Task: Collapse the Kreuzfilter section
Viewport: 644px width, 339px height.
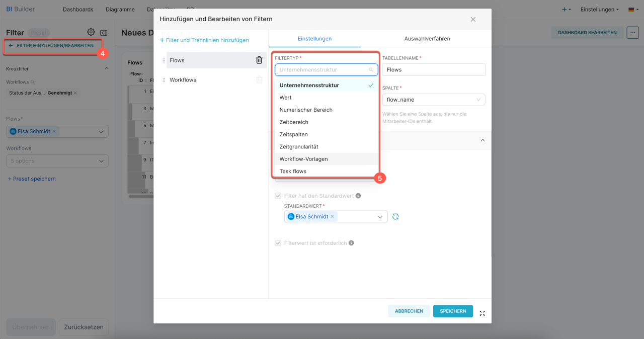Action: (106, 68)
